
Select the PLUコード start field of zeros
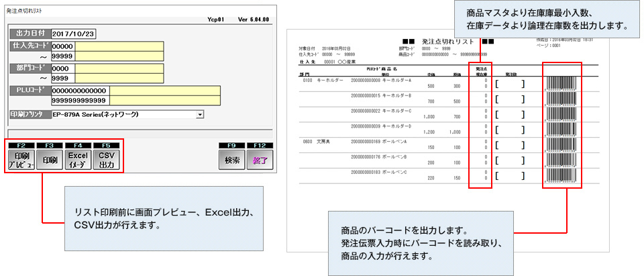tap(79, 91)
